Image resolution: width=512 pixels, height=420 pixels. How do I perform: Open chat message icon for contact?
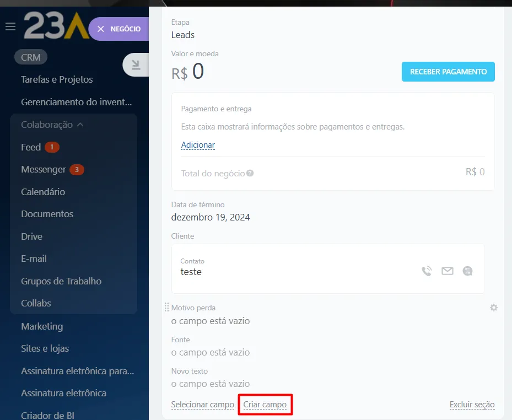coord(467,271)
